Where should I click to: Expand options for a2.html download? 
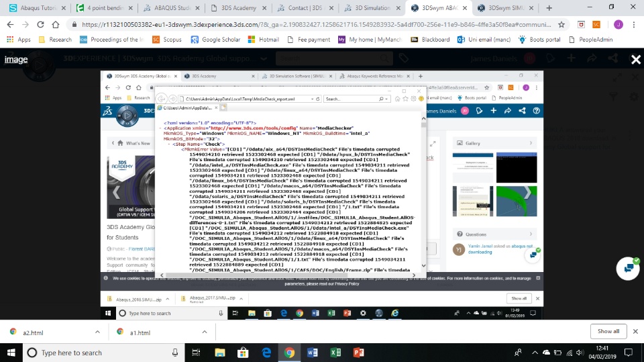point(97,332)
